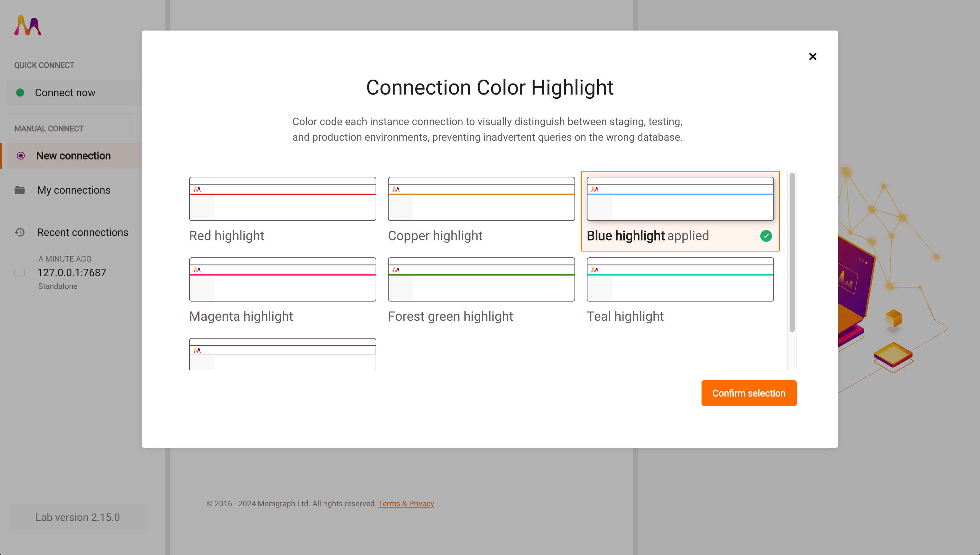Image resolution: width=980 pixels, height=555 pixels.
Task: Open My connections in sidebar
Action: tap(74, 190)
